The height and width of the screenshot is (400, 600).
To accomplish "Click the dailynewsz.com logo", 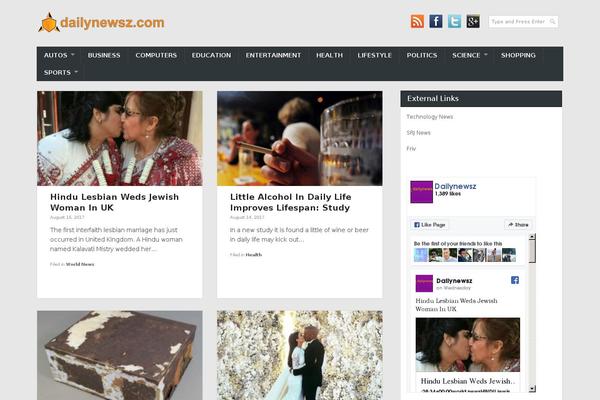I will (x=101, y=22).
